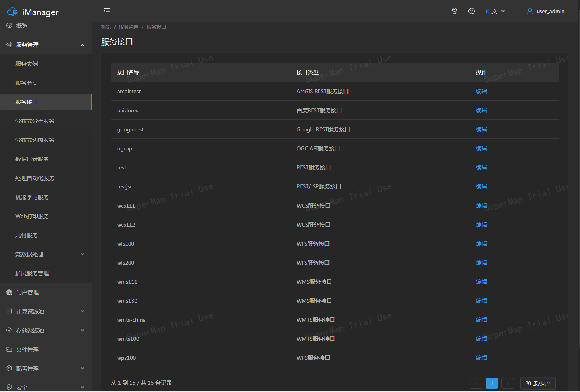Click 编辑 for googlerest
The image size is (580, 392).
tap(482, 129)
